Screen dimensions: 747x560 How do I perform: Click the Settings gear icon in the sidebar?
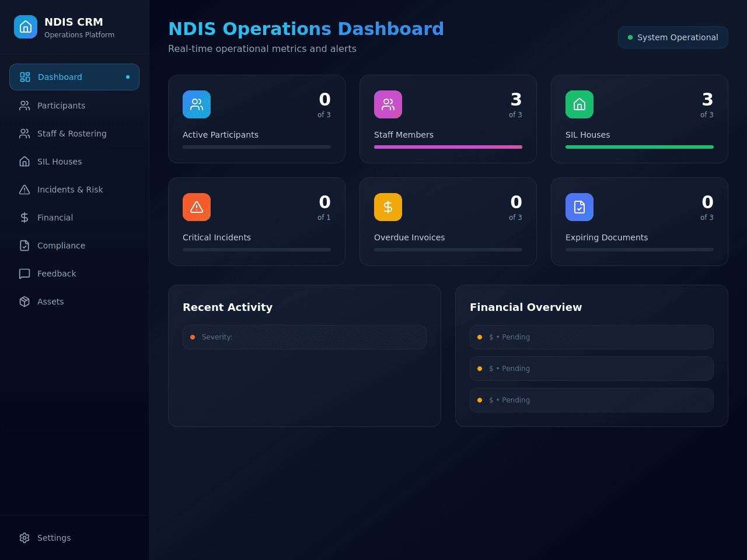click(x=25, y=538)
